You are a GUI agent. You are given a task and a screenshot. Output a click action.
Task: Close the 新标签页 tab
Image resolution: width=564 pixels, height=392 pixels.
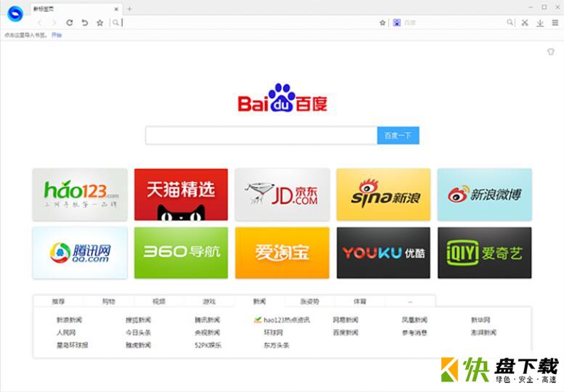(116, 9)
